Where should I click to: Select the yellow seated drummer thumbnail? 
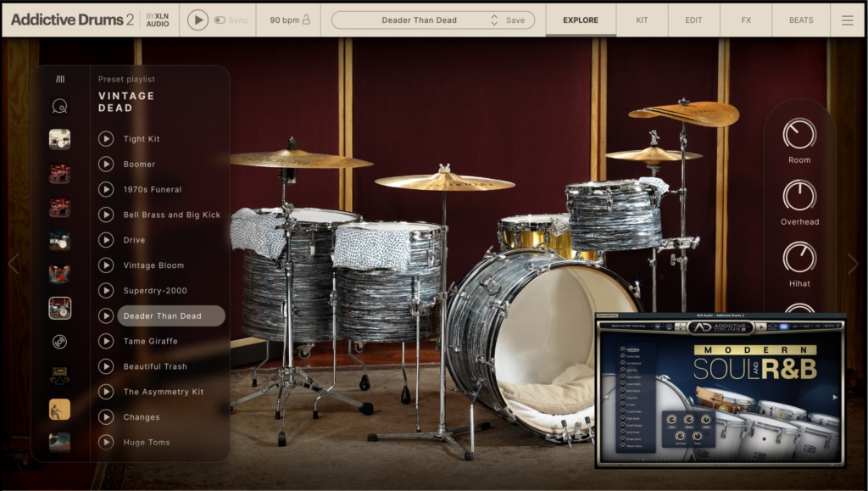[x=60, y=410]
